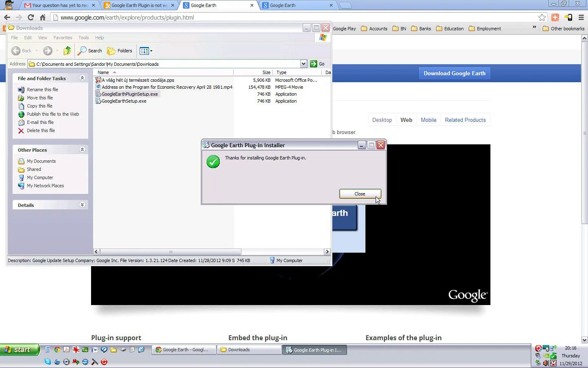This screenshot has height=368, width=588.
Task: Select the Related Products tab
Action: pyautogui.click(x=465, y=120)
